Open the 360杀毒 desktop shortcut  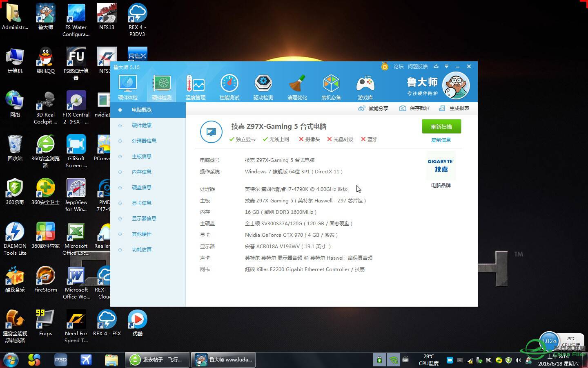(x=15, y=191)
